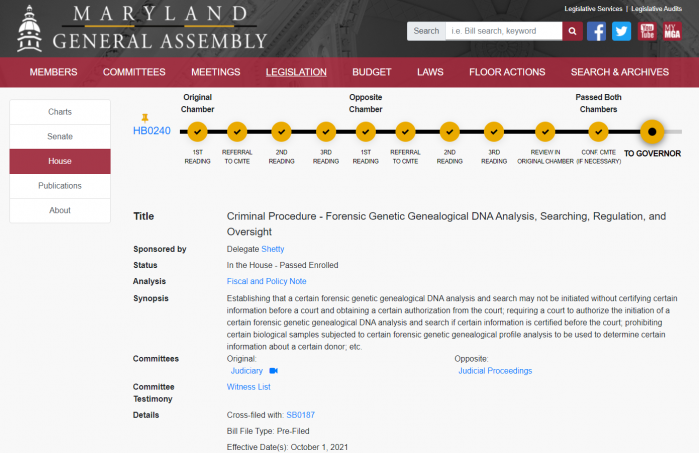Open the Twitter icon link
Screen dimensions: 700x453
click(x=621, y=31)
